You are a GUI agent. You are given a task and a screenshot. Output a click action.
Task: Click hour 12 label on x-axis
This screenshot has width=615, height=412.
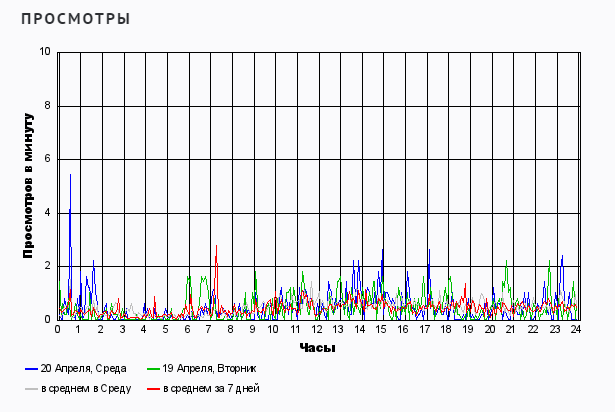tap(317, 329)
